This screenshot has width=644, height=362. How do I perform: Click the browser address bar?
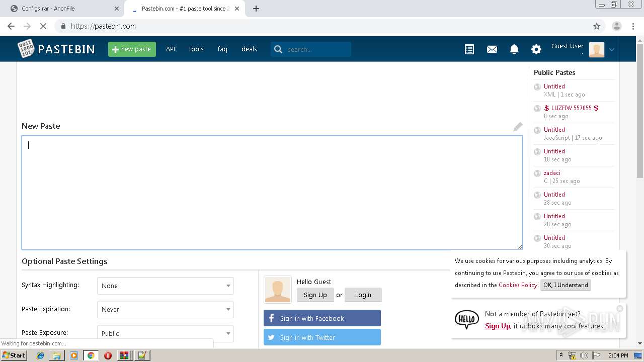[322, 26]
